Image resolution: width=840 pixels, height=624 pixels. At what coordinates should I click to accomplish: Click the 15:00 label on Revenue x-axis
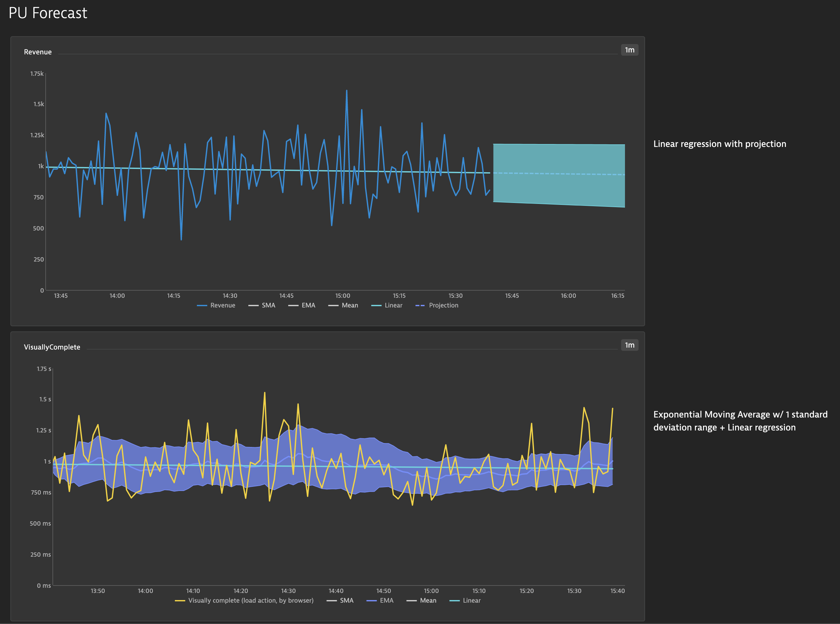tap(343, 295)
